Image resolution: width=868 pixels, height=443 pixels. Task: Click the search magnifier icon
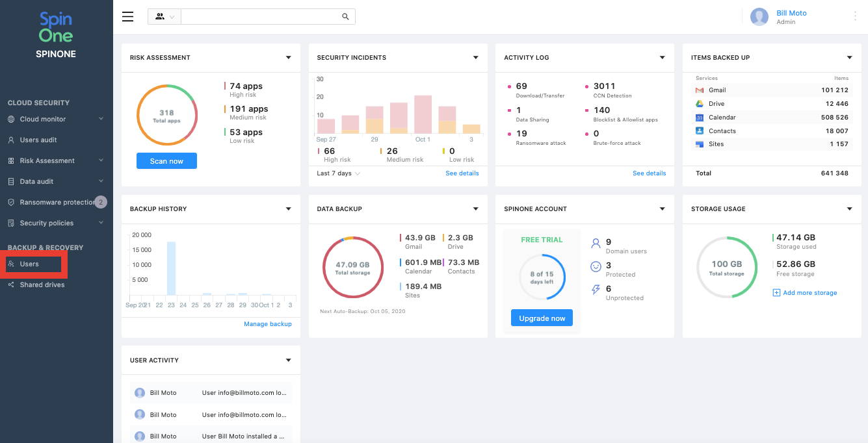(x=345, y=17)
